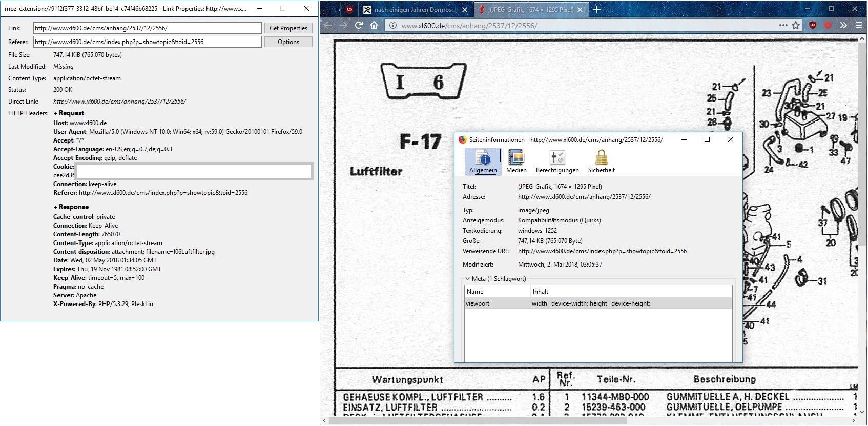This screenshot has width=868, height=426.
Task: Bookmark this page with star icon
Action: pyautogui.click(x=796, y=25)
